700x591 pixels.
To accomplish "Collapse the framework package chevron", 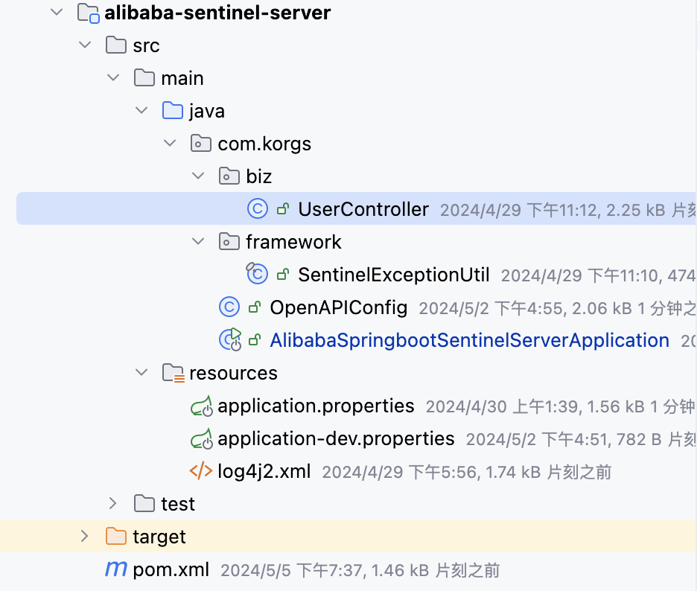I will coord(198,241).
